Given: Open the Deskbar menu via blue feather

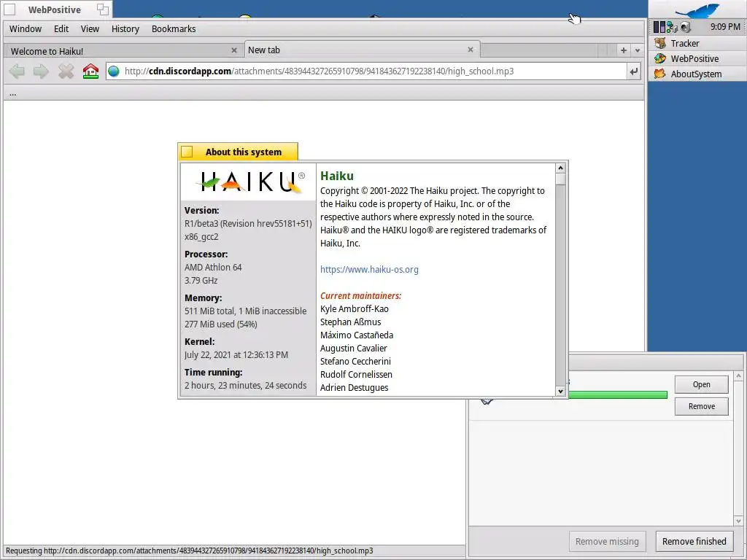Looking at the screenshot, I should (697, 10).
